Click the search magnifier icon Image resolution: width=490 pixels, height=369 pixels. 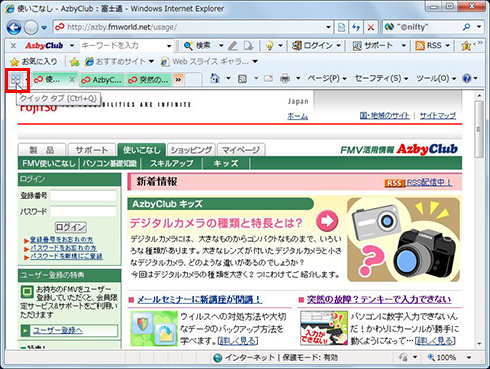click(467, 27)
